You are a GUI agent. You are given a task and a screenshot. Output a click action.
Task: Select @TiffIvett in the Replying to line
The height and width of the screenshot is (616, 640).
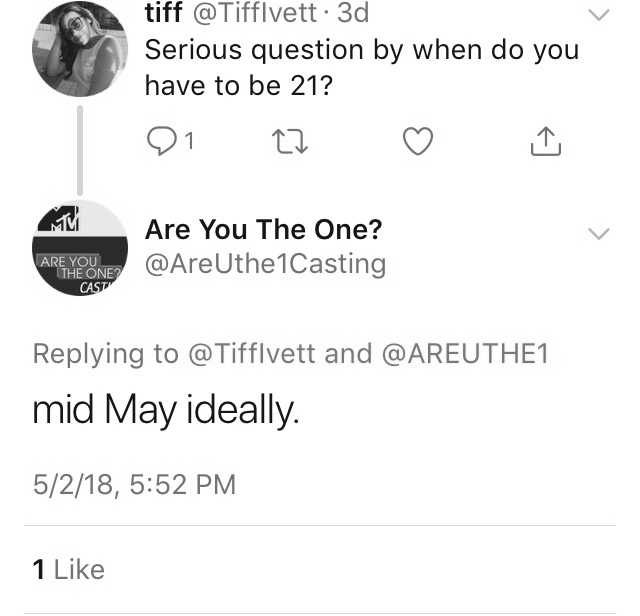tap(252, 354)
